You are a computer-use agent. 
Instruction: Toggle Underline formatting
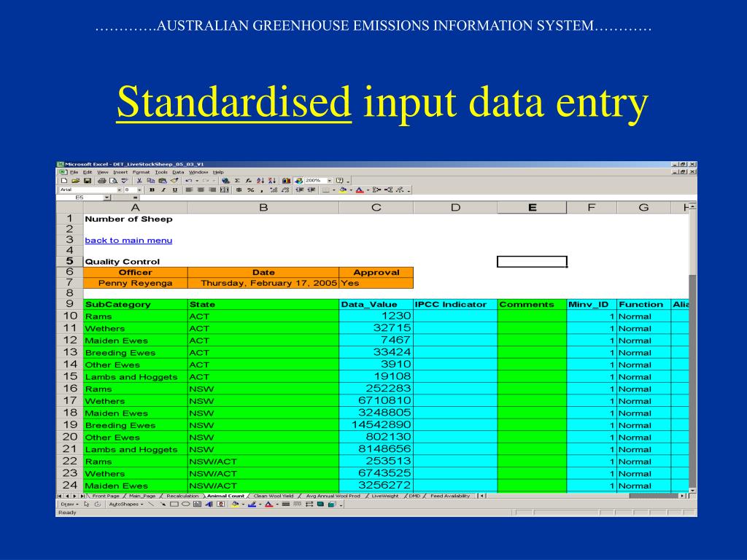click(x=175, y=190)
